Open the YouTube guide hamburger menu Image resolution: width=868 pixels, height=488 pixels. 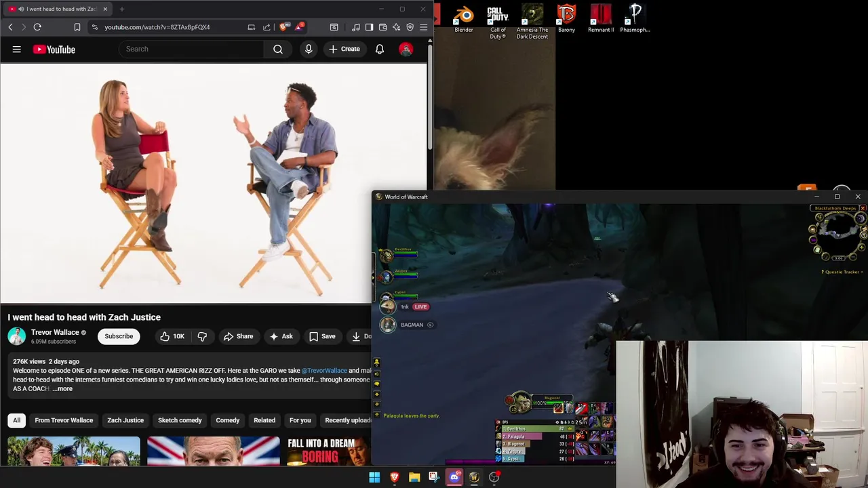(17, 49)
